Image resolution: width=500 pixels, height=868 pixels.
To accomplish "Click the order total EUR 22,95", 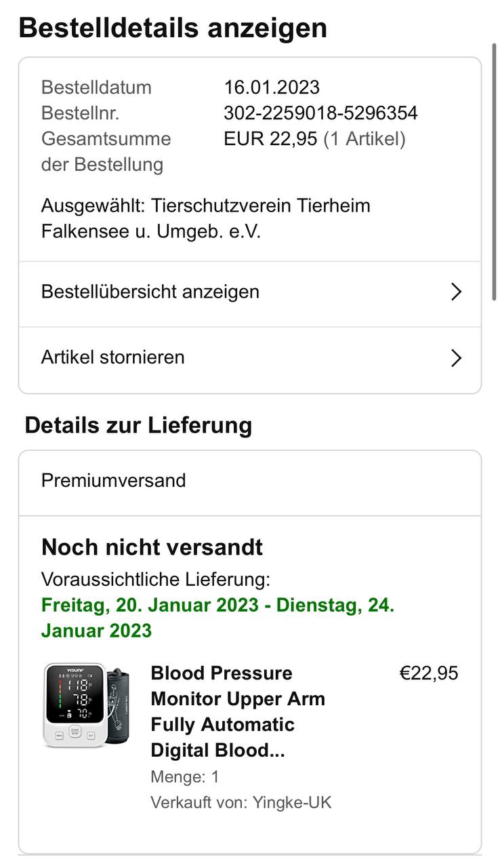I will [270, 139].
